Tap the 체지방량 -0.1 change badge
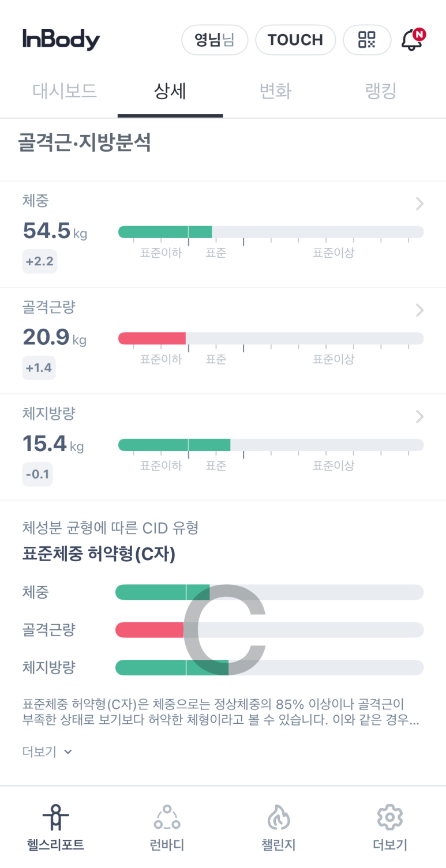Image resolution: width=446 pixels, height=868 pixels. click(x=38, y=475)
